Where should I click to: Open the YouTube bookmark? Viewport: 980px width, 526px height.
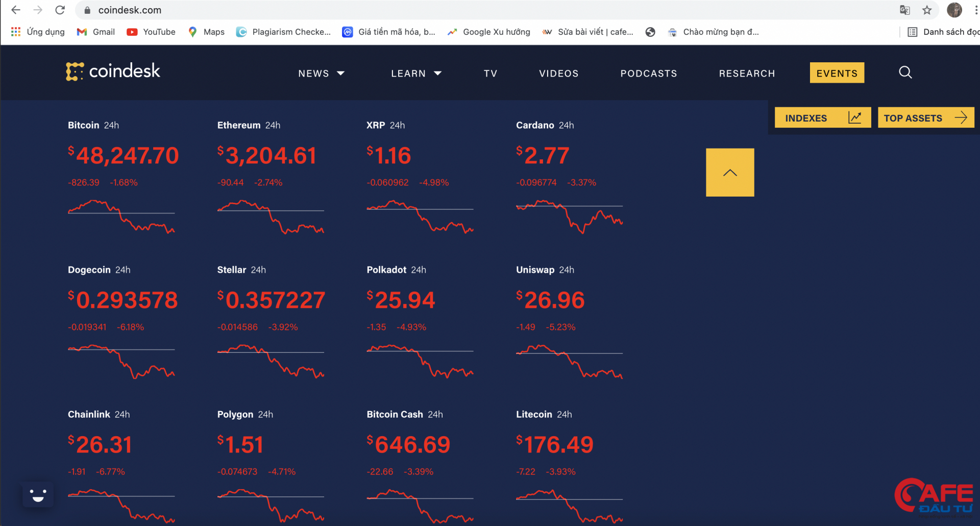pos(151,32)
